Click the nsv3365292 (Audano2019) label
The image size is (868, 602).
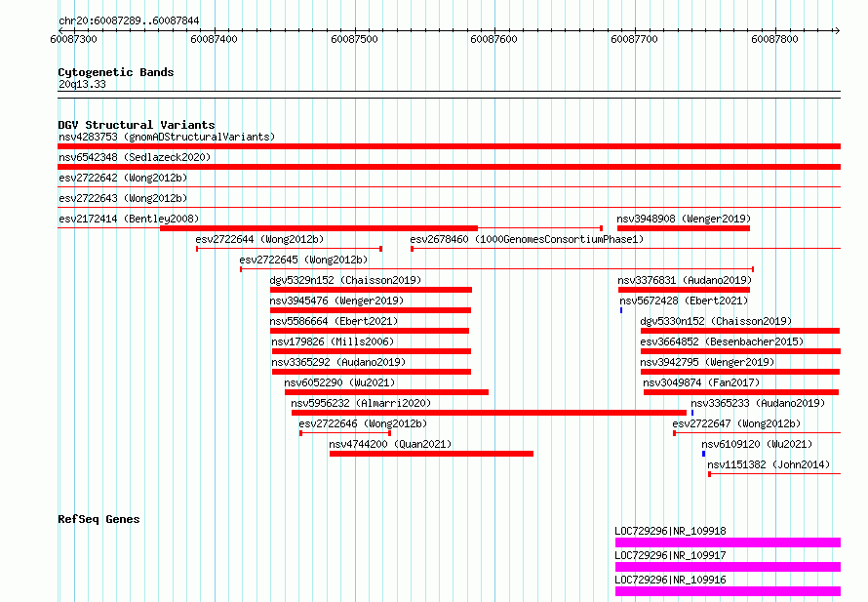pos(338,362)
